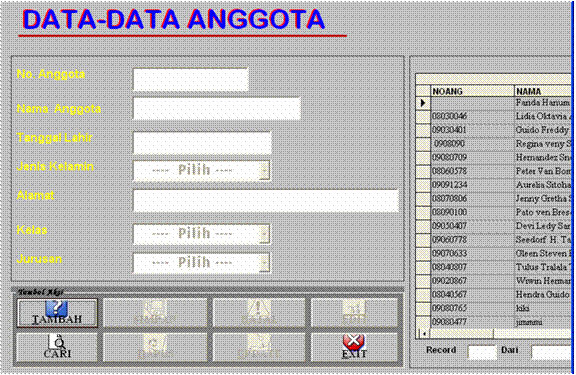Screen dimensions: 576x375
Task: Click the Nama Anggota input field
Action: [217, 109]
